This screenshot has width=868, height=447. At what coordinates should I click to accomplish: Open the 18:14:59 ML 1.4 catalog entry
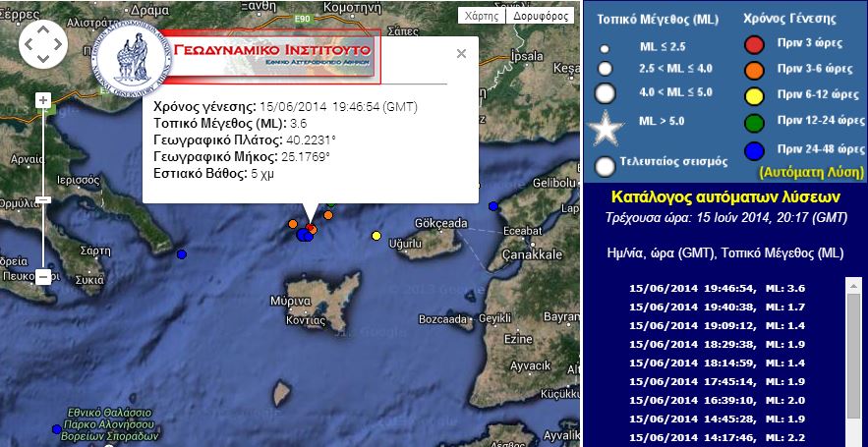[x=717, y=363]
